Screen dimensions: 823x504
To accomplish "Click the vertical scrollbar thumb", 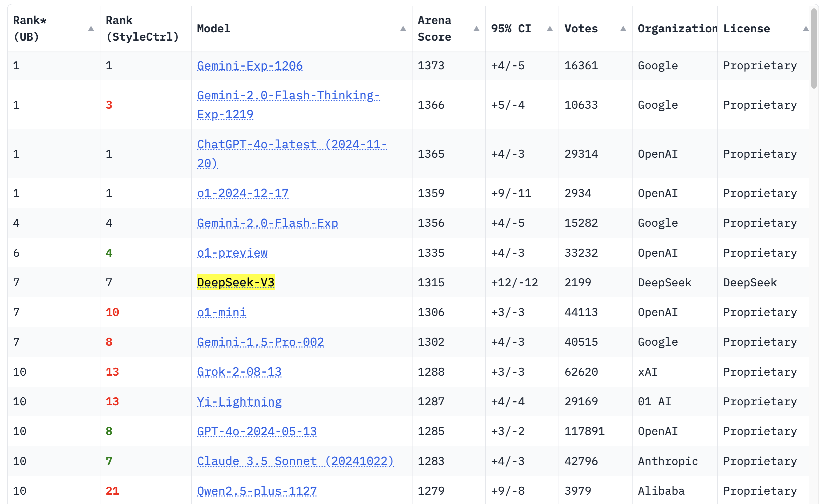I will pyautogui.click(x=814, y=48).
